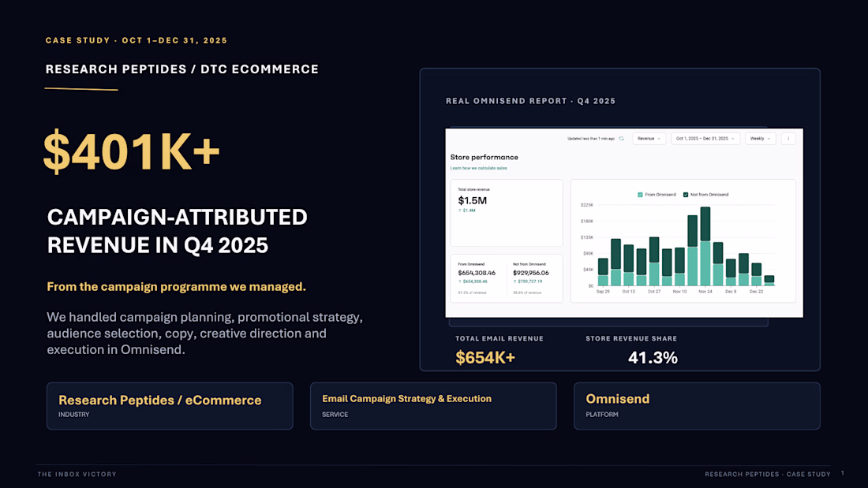Click the 'Research Peptides / DTC Ecommerce' heading
The image size is (868, 488).
(x=182, y=69)
